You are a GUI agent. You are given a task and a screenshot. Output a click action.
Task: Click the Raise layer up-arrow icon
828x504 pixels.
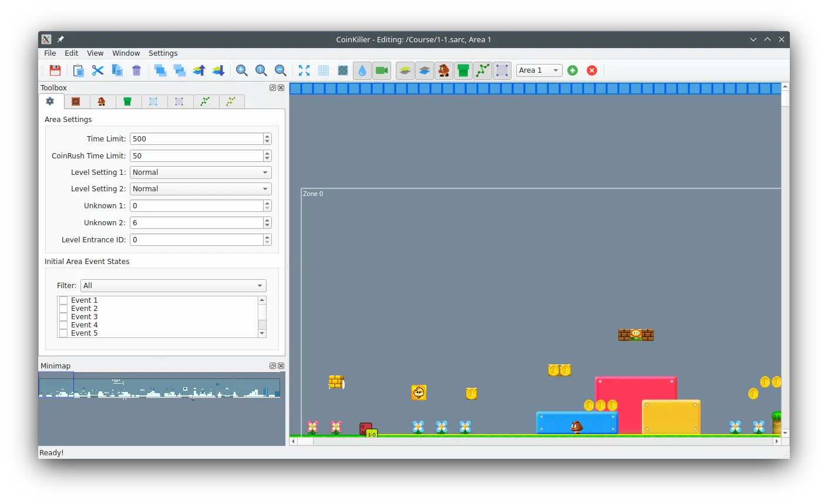point(199,70)
